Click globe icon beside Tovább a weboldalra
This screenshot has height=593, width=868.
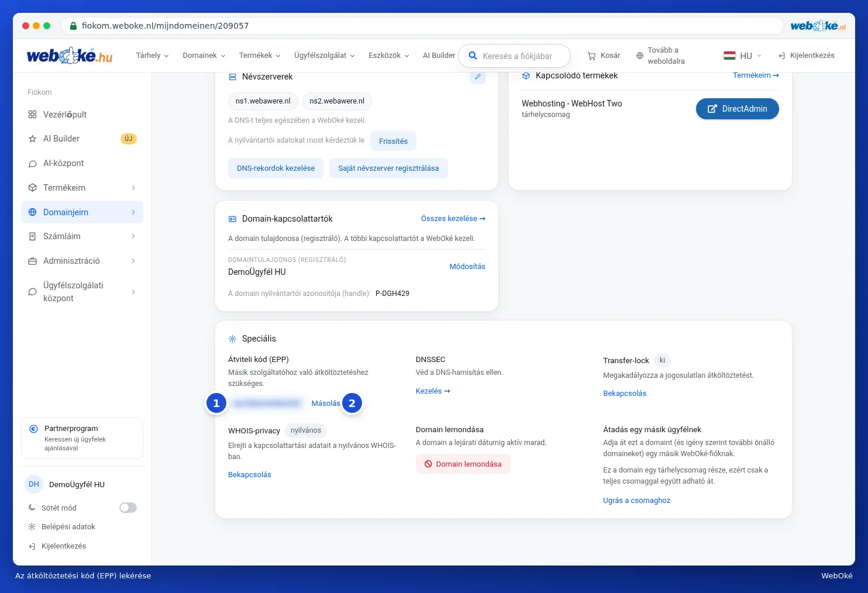(x=639, y=56)
